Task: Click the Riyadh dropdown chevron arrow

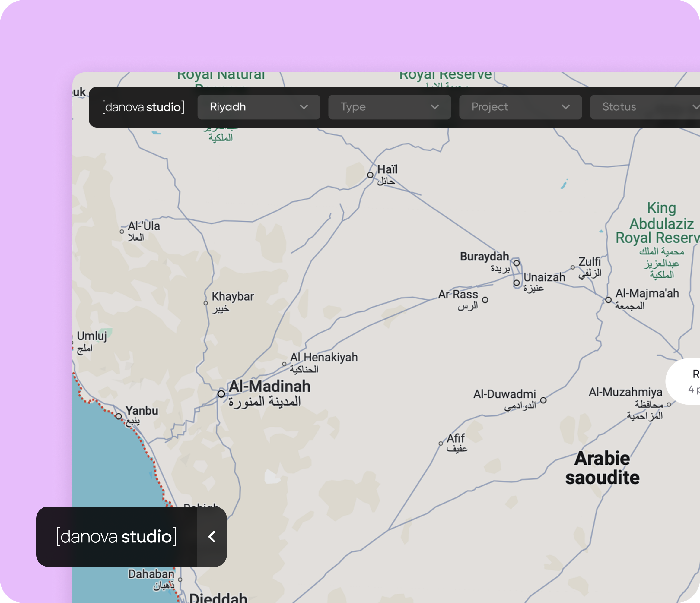Action: 304,107
